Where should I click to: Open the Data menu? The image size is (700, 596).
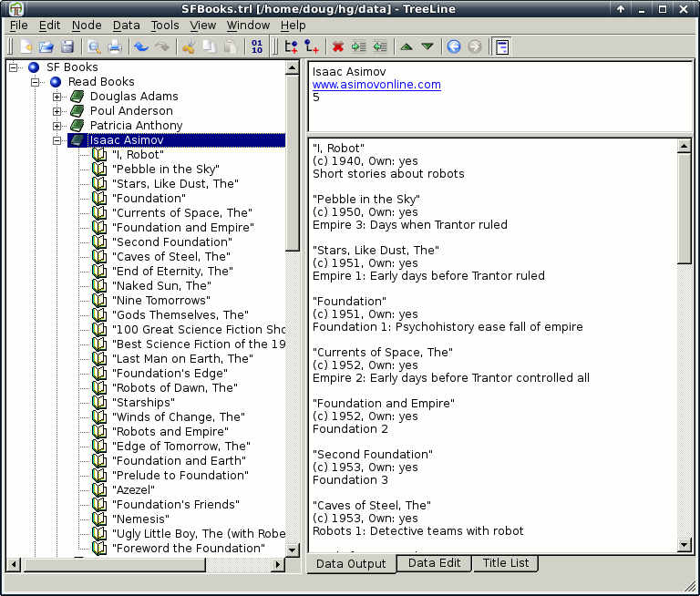pos(126,26)
